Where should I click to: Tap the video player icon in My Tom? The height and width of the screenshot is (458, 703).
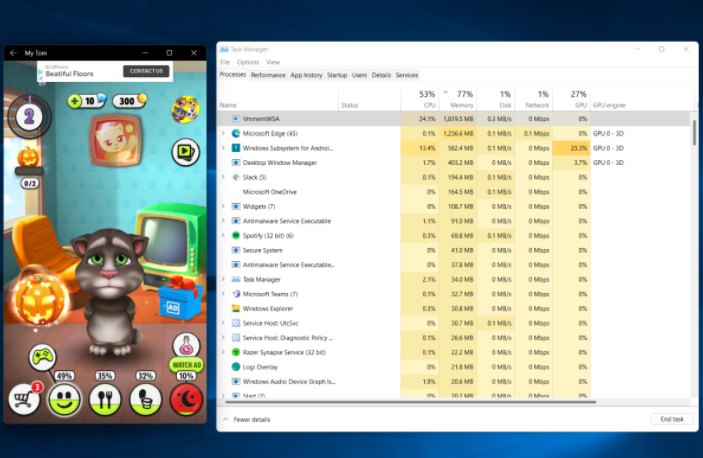pos(185,152)
